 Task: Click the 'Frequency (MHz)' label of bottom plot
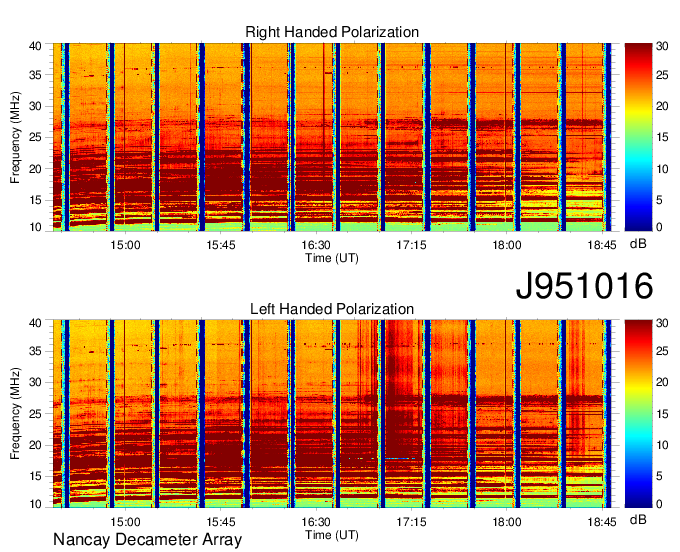coord(15,414)
